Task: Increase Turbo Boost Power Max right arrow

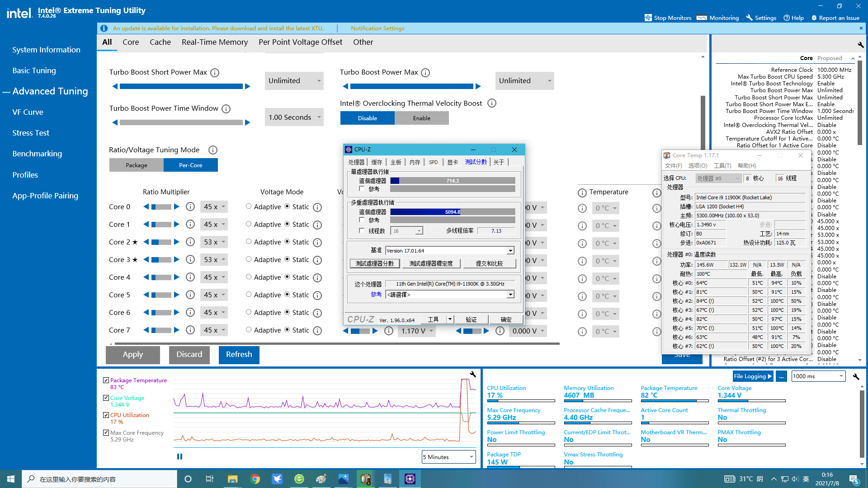Action: 478,86
